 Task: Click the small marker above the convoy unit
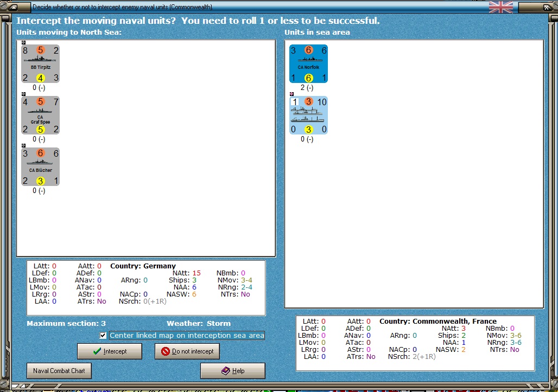pyautogui.click(x=292, y=94)
